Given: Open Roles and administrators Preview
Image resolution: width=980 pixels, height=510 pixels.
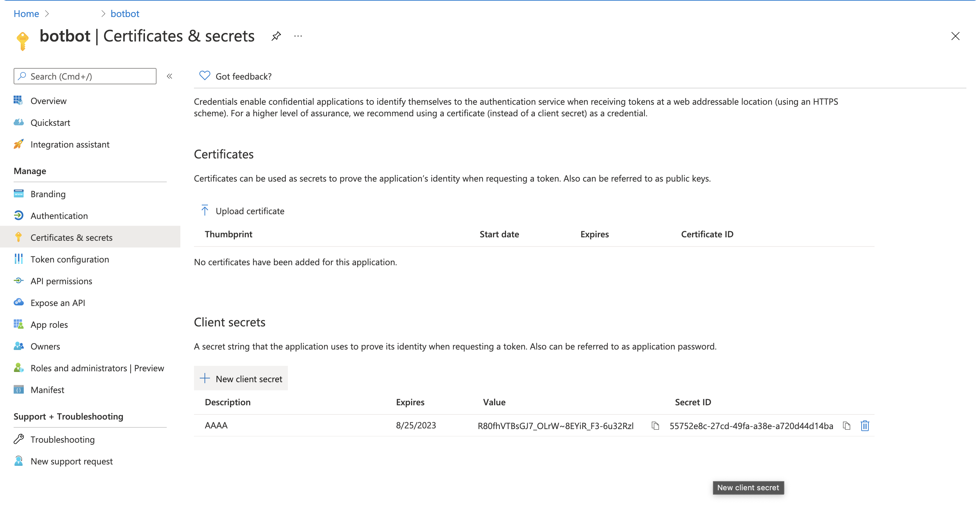Looking at the screenshot, I should coord(97,368).
